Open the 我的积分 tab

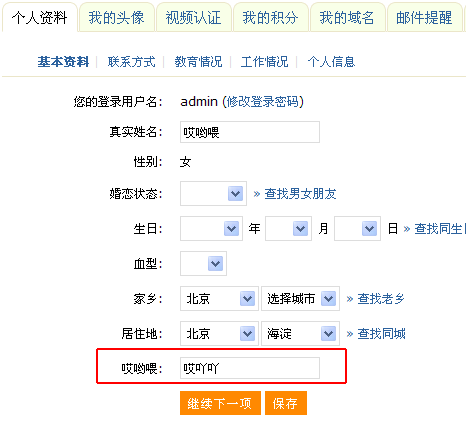pyautogui.click(x=271, y=17)
